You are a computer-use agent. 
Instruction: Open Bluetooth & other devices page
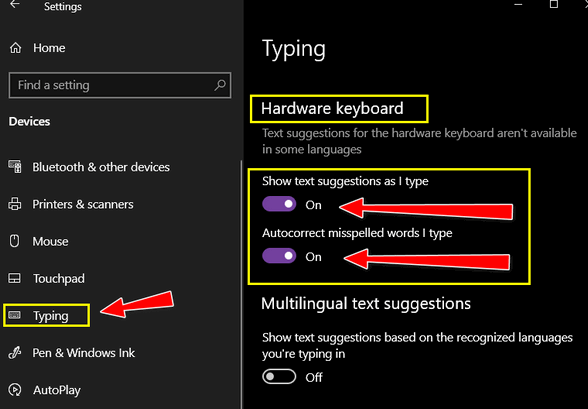[x=101, y=167]
